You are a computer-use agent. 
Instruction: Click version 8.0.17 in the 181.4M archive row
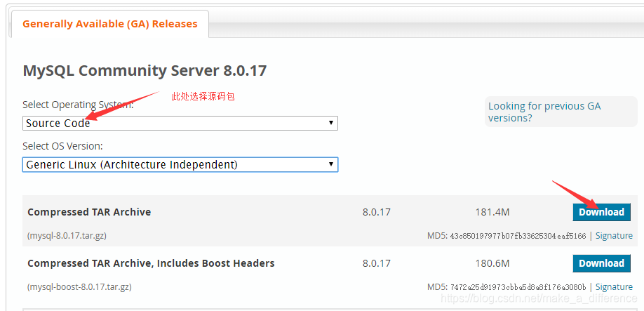coord(377,213)
